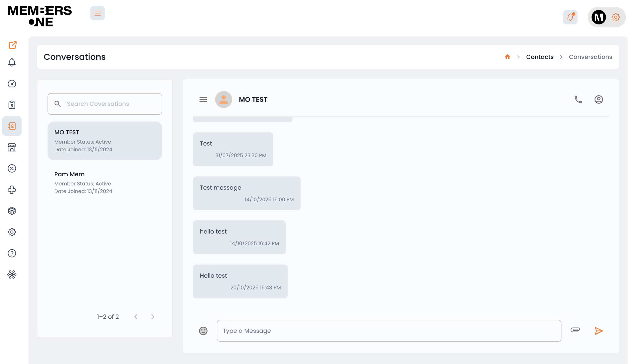Click the Contacts breadcrumb link
634x364 pixels.
(x=539, y=57)
